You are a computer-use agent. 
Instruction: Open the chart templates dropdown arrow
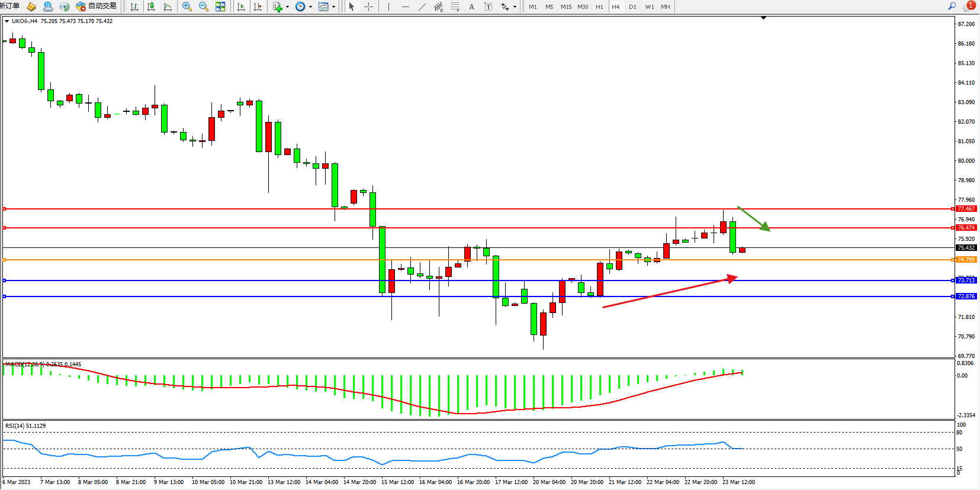pyautogui.click(x=333, y=7)
